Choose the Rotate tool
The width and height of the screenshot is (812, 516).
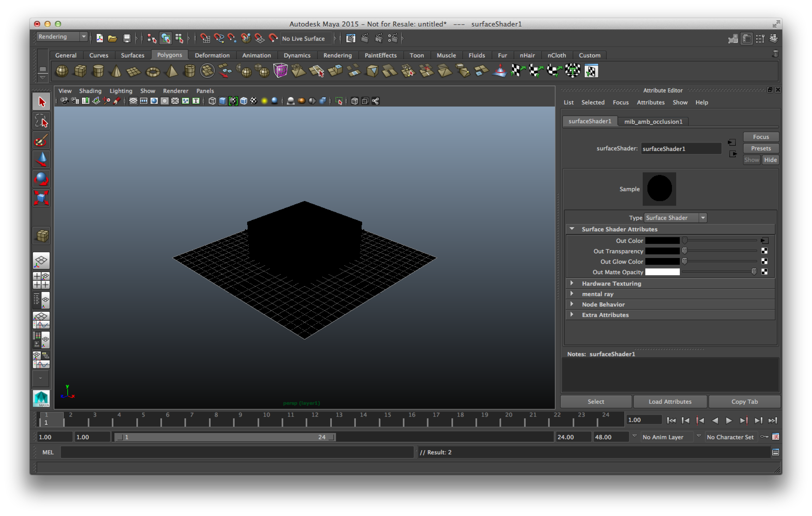coord(42,179)
